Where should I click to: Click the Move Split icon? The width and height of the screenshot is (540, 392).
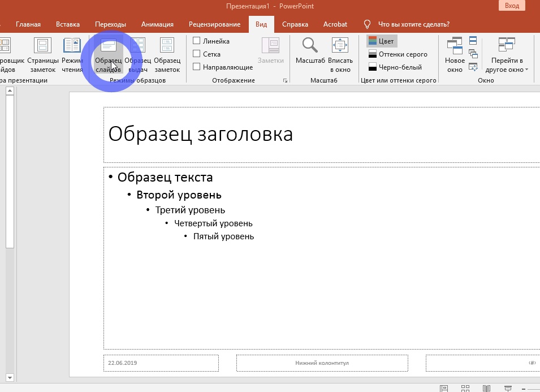point(473,67)
